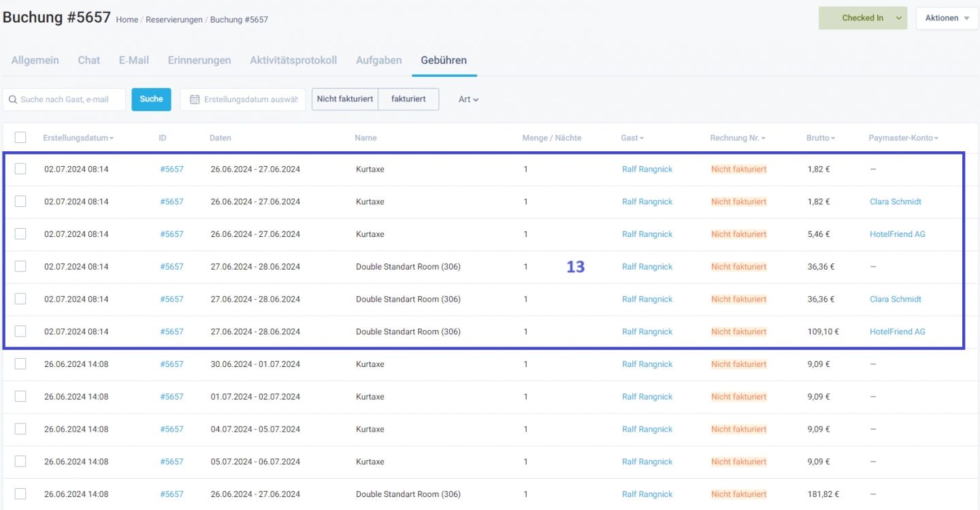Check the room row with 181,82 € brutto
980x510 pixels.
20,494
